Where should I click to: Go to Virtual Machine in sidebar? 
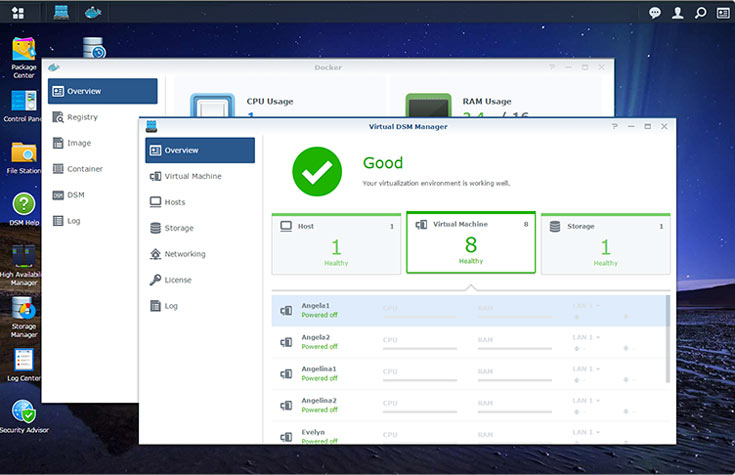192,176
